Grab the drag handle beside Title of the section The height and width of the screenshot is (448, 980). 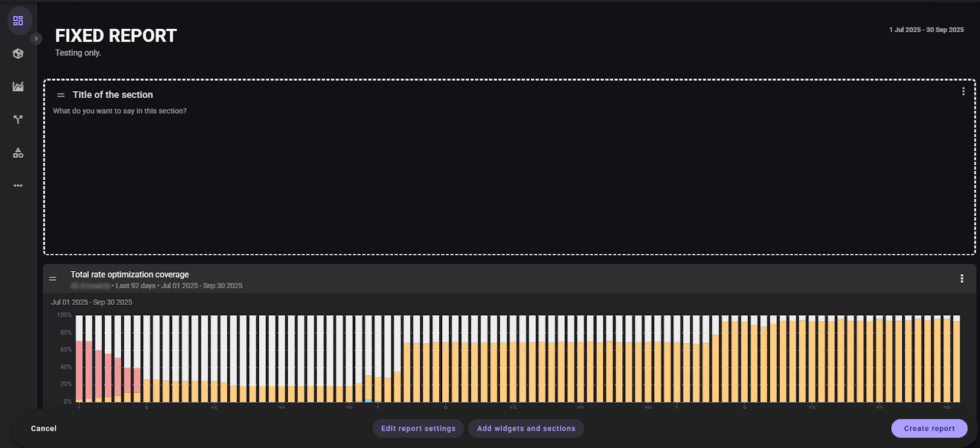pos(61,95)
